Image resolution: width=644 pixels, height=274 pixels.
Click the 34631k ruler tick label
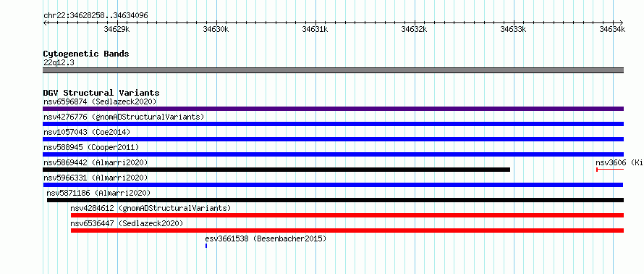315,29
